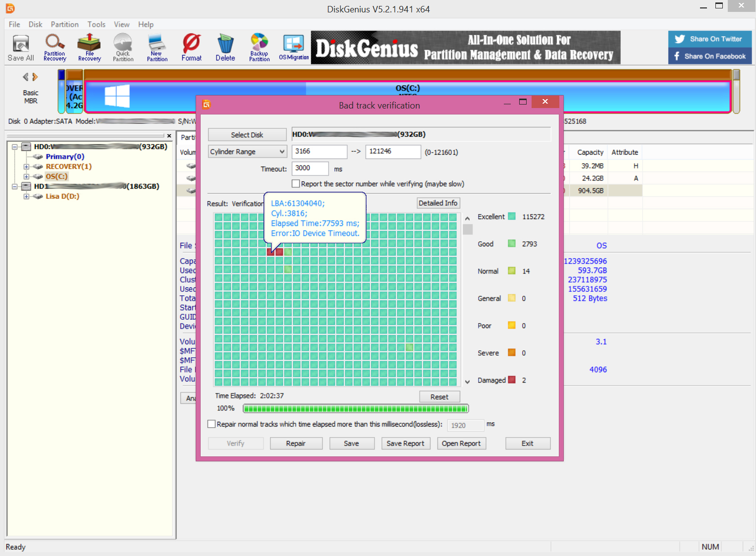The width and height of the screenshot is (756, 556).
Task: Click the Attribute column header
Action: (x=625, y=152)
